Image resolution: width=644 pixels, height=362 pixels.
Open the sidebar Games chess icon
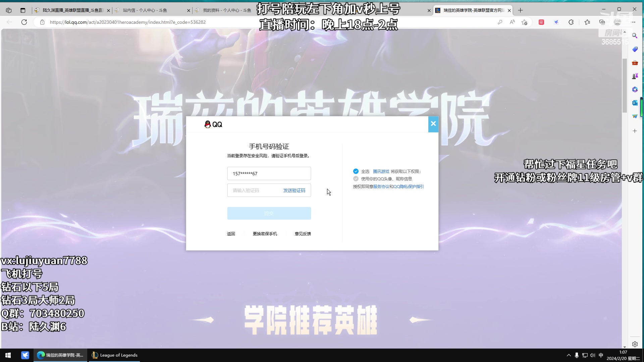[635, 76]
